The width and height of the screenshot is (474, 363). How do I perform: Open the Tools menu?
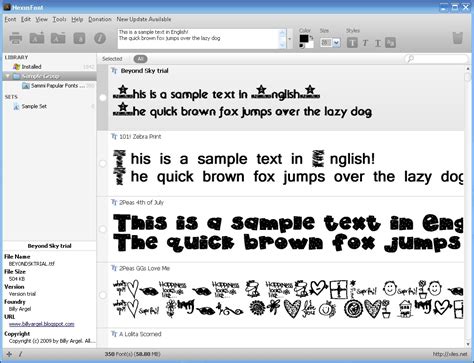[59, 19]
